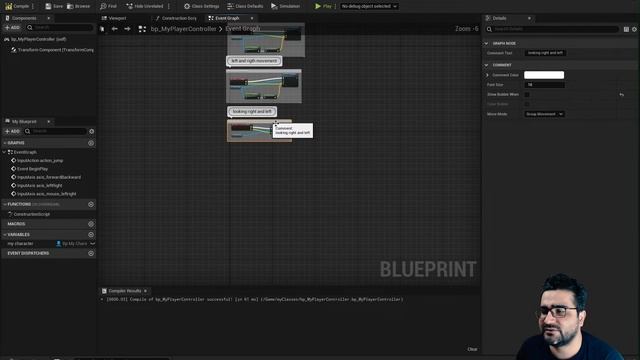Click the Event Graph breadcrumb
This screenshot has width=640, height=360.
click(x=242, y=29)
